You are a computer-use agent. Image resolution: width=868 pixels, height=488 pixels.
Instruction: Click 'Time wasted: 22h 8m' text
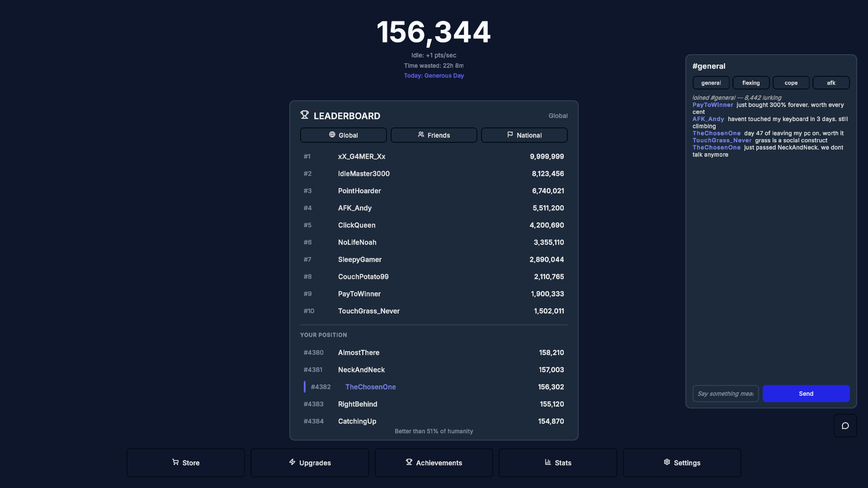tap(434, 66)
